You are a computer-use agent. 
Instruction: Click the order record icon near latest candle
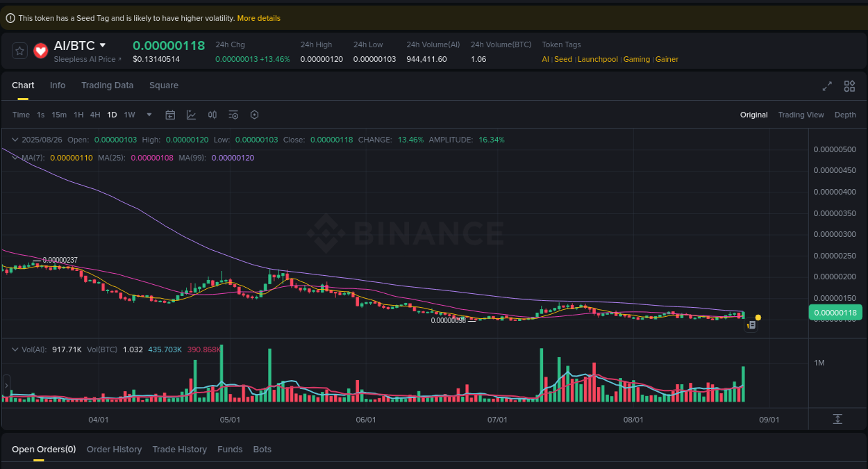tap(751, 324)
